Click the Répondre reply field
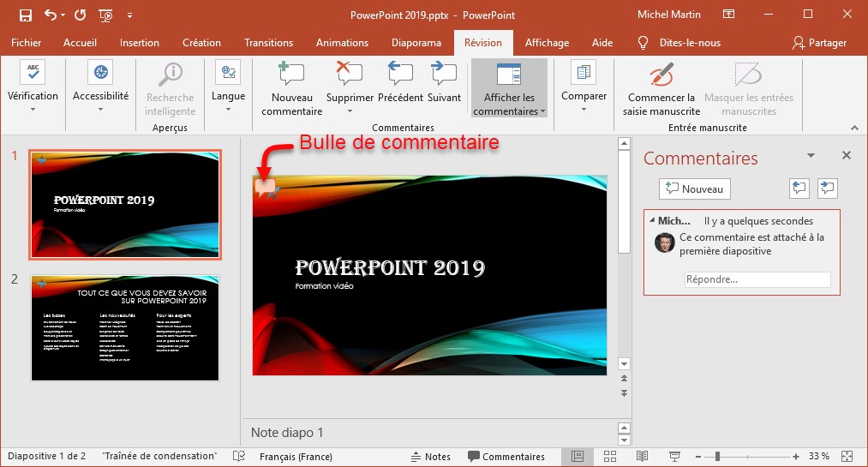868x467 pixels. pos(757,279)
